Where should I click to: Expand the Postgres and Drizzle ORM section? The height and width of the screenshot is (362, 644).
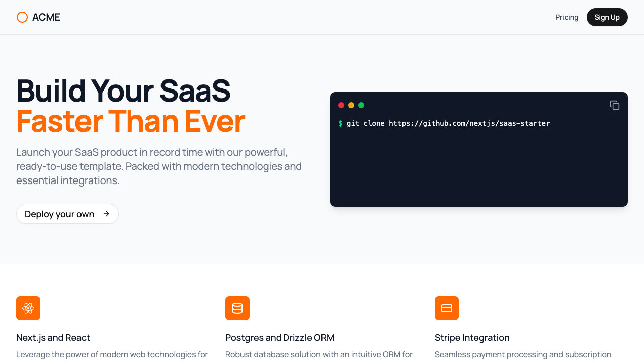click(x=280, y=337)
